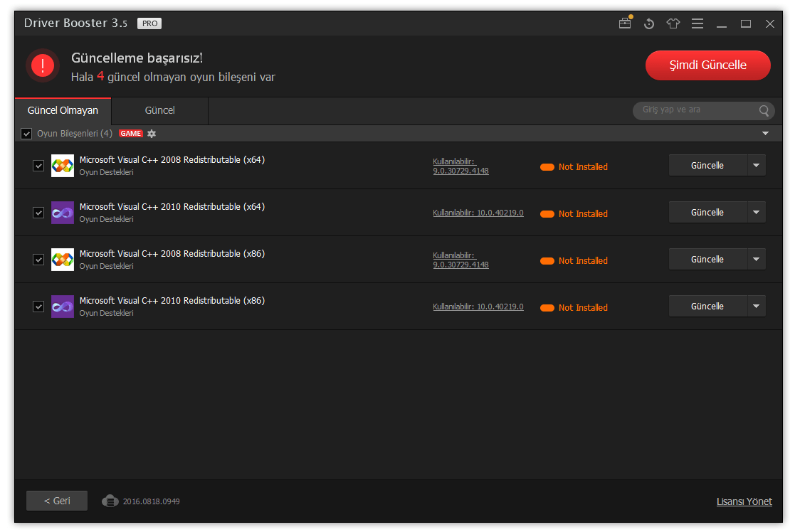795x532 pixels.
Task: Open game components gear settings icon
Action: (152, 134)
